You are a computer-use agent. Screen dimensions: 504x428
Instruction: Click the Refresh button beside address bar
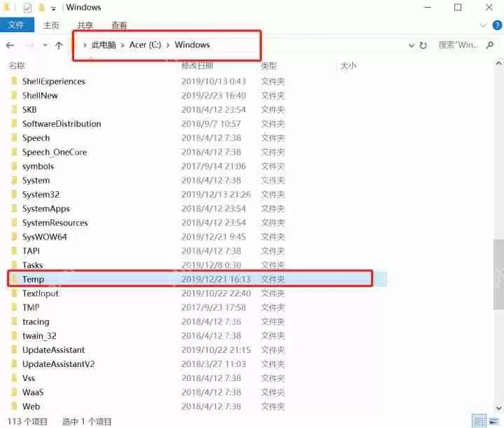tap(423, 45)
